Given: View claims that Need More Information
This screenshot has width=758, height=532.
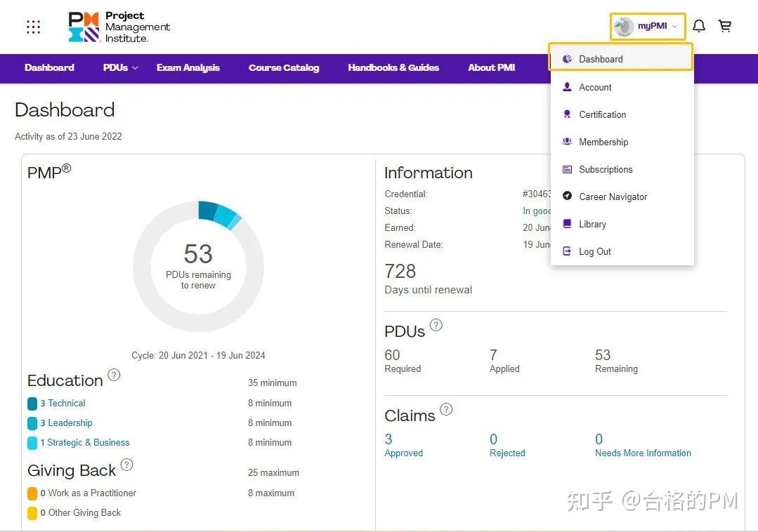Looking at the screenshot, I should 643,445.
